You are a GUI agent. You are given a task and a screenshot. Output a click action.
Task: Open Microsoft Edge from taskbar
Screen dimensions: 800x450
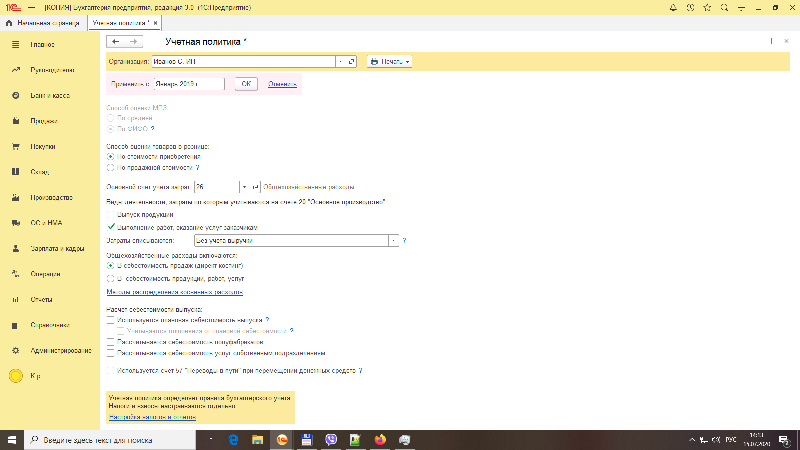233,440
